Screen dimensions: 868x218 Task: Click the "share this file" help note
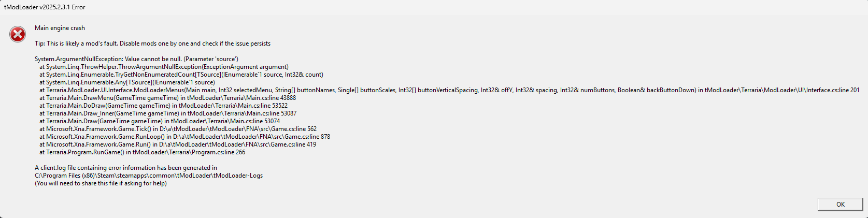point(101,183)
